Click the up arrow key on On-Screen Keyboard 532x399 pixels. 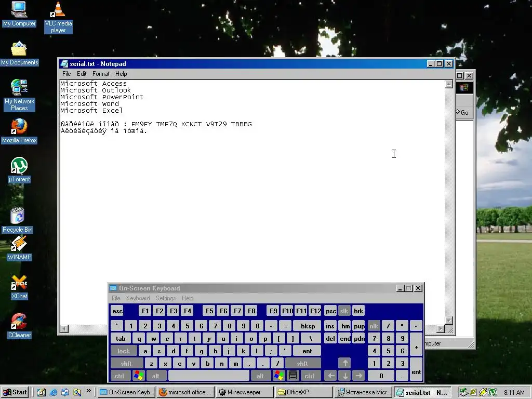tap(345, 363)
